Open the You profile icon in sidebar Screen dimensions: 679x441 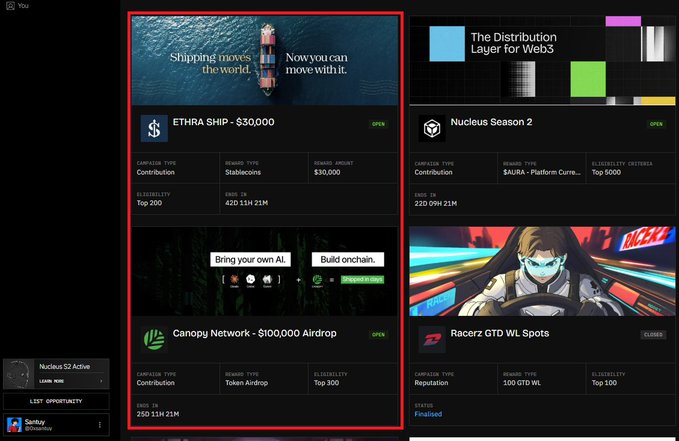[x=10, y=6]
